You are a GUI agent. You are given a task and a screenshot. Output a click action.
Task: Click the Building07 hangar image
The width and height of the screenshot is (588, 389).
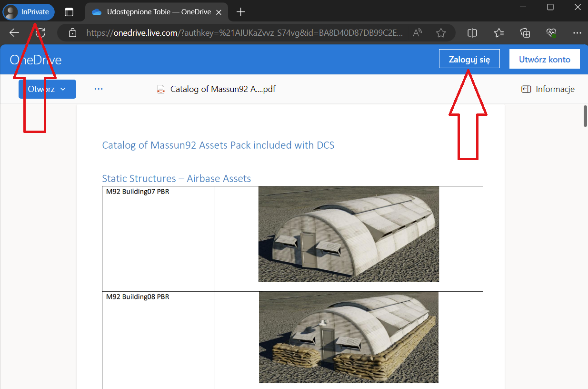point(349,234)
